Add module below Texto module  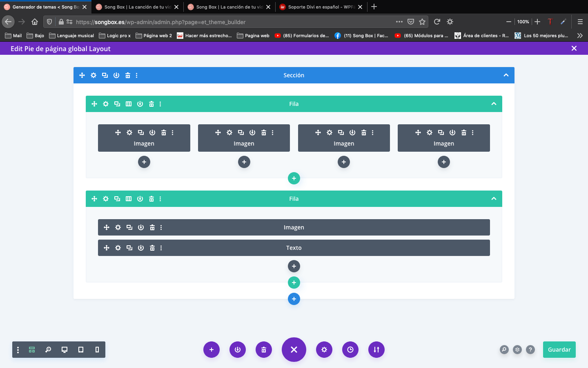[x=294, y=266]
